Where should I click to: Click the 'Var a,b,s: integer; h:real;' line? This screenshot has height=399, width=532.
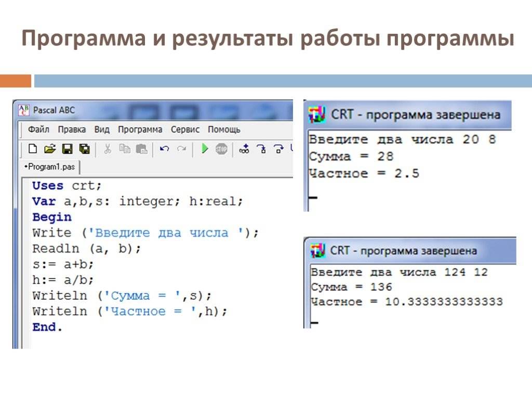pos(137,201)
